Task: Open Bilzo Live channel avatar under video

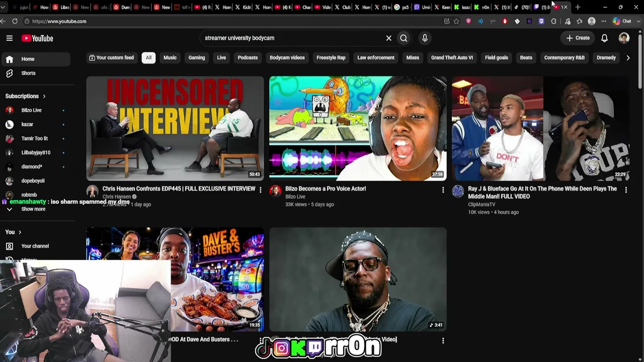Action: pyautogui.click(x=275, y=191)
